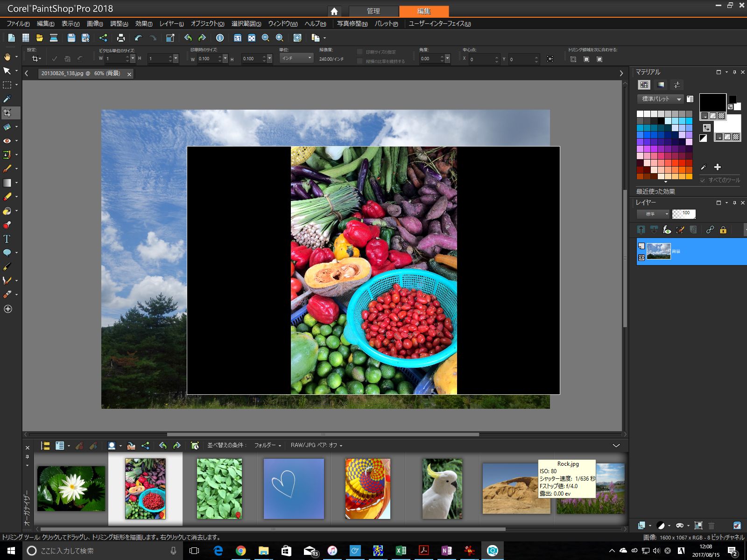Click the layer opacity 100 control
This screenshot has height=560, width=747.
point(684,214)
